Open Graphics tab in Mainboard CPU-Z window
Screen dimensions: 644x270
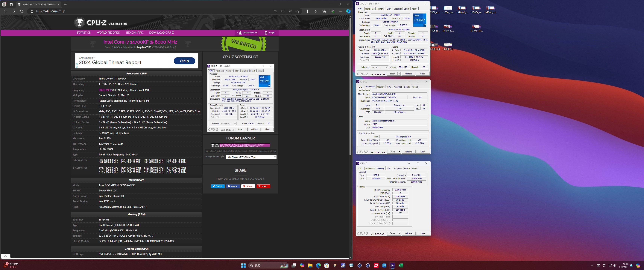coord(398,87)
